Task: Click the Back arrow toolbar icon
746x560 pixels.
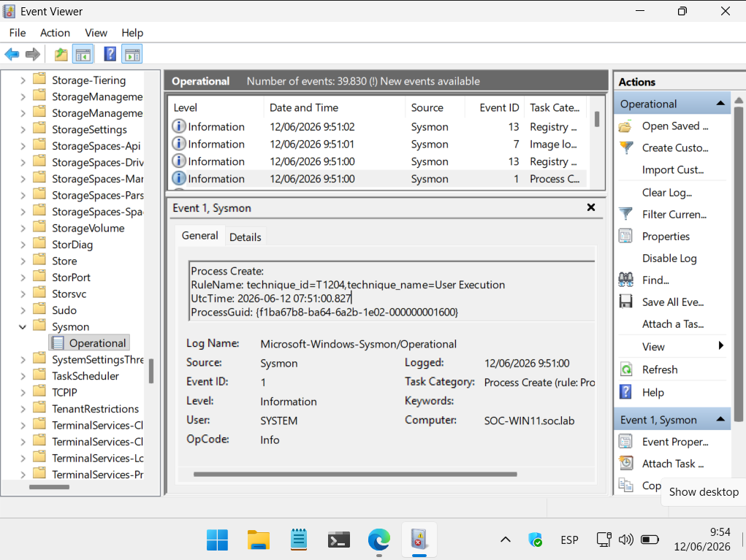Action: click(12, 54)
